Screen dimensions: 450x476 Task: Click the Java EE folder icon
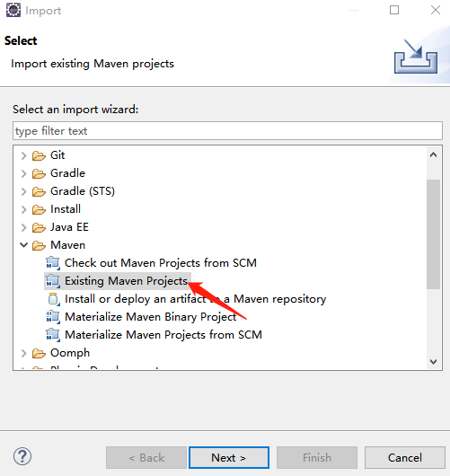pyautogui.click(x=39, y=227)
